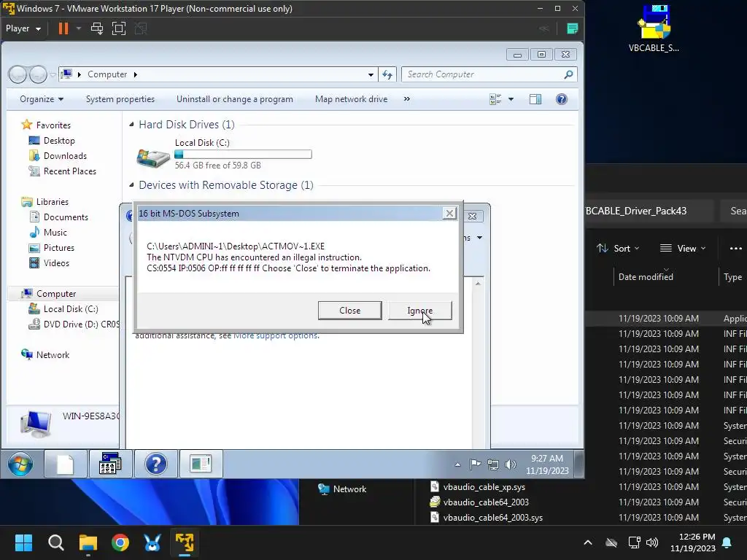This screenshot has height=560, width=747.
Task: Open Google Chrome from host taskbar
Action: (x=120, y=542)
